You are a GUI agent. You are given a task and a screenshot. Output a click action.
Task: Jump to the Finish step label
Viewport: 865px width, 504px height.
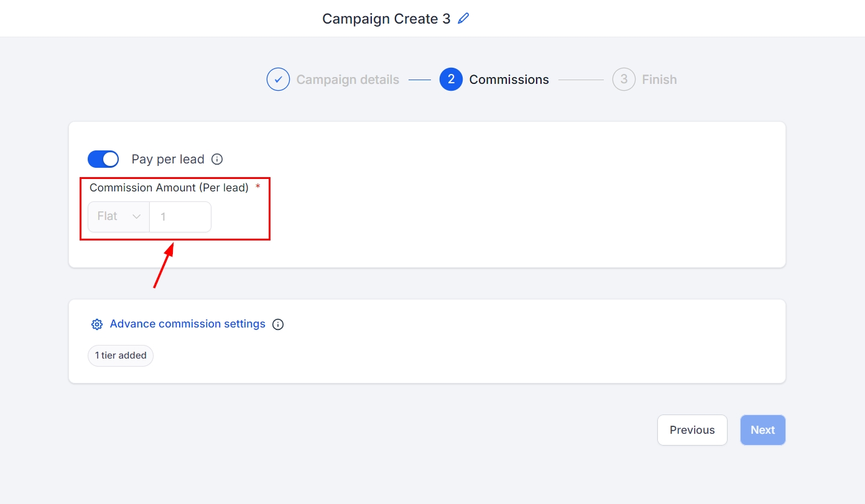pos(659,80)
